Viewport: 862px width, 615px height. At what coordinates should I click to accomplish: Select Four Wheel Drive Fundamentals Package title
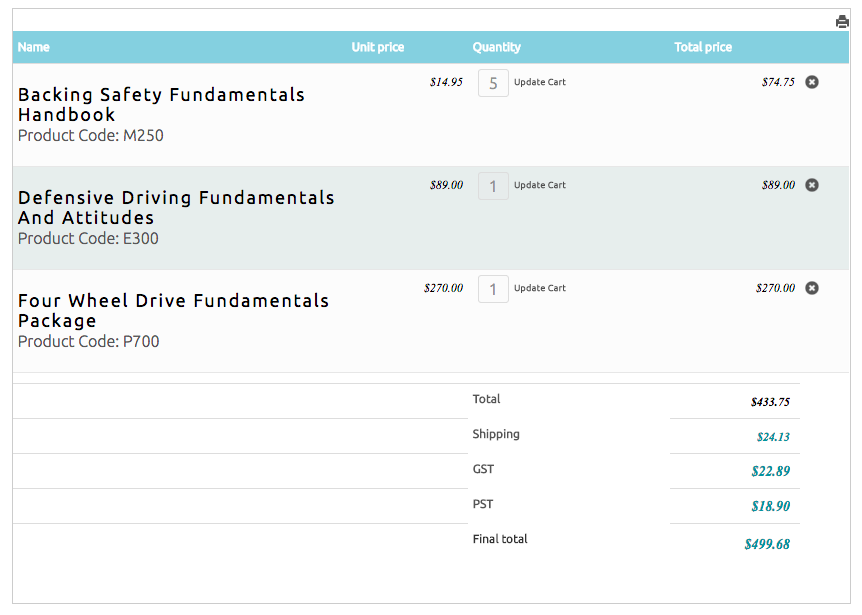click(x=173, y=311)
